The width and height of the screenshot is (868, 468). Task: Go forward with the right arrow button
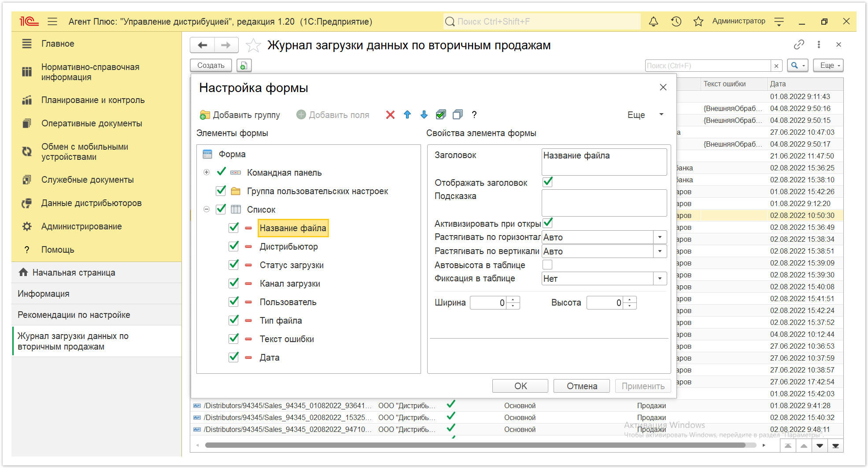click(226, 45)
